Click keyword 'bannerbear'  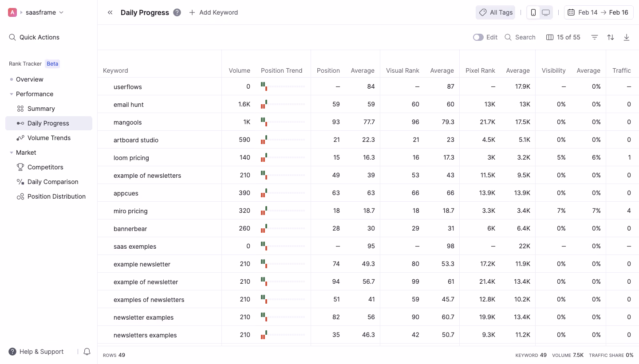click(x=130, y=229)
